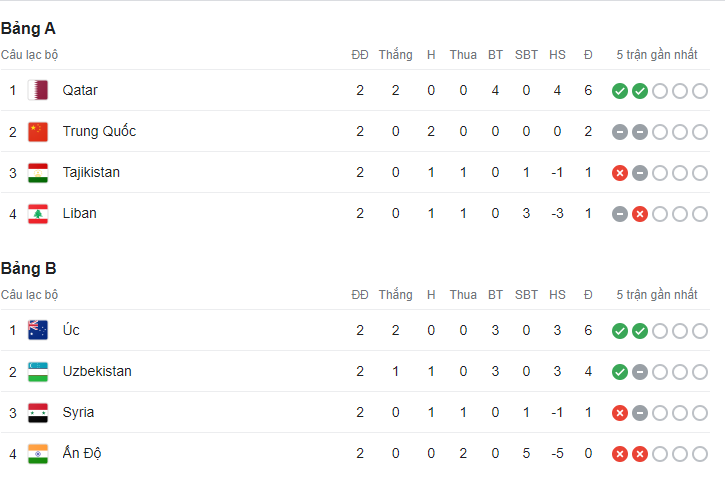Click the Thắng column header in Bảng A
The image size is (725, 481).
click(x=395, y=55)
